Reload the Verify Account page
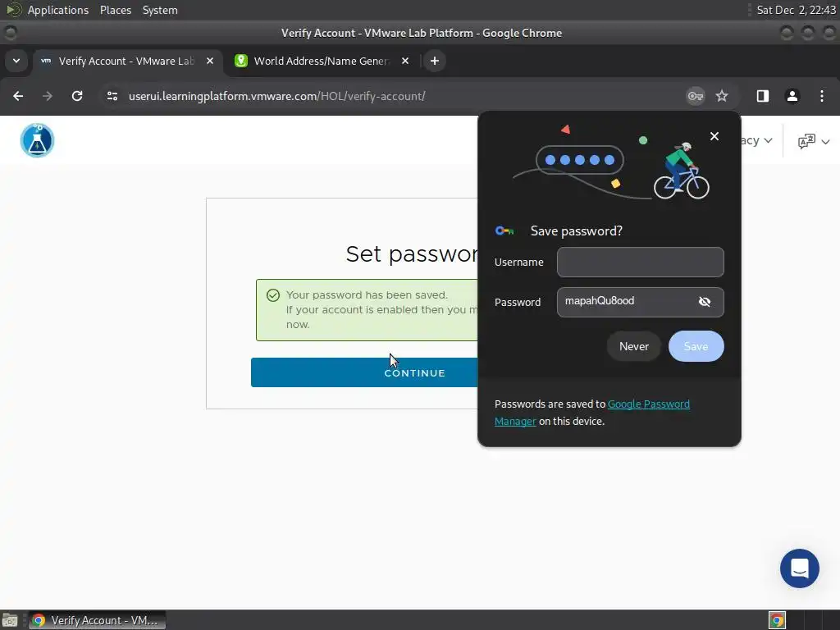 tap(77, 96)
